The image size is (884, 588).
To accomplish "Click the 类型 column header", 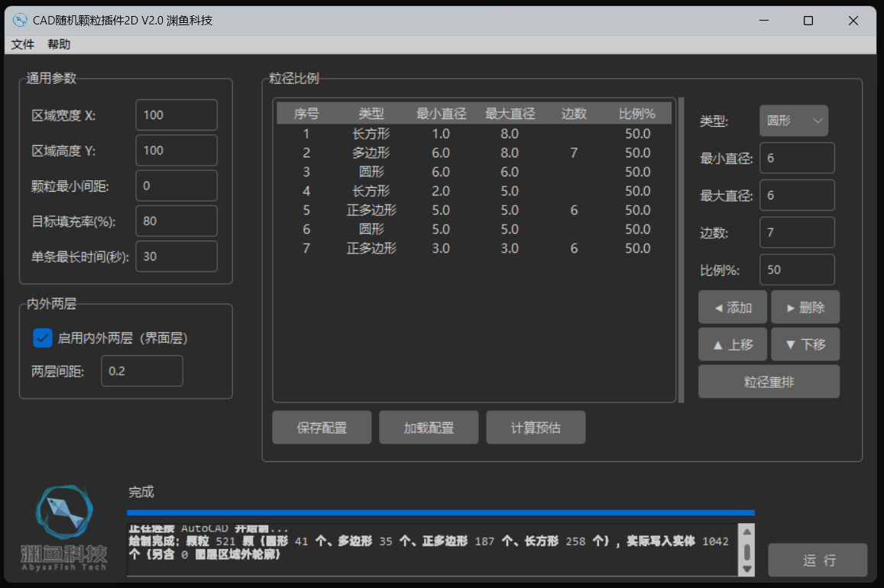I will click(371, 114).
